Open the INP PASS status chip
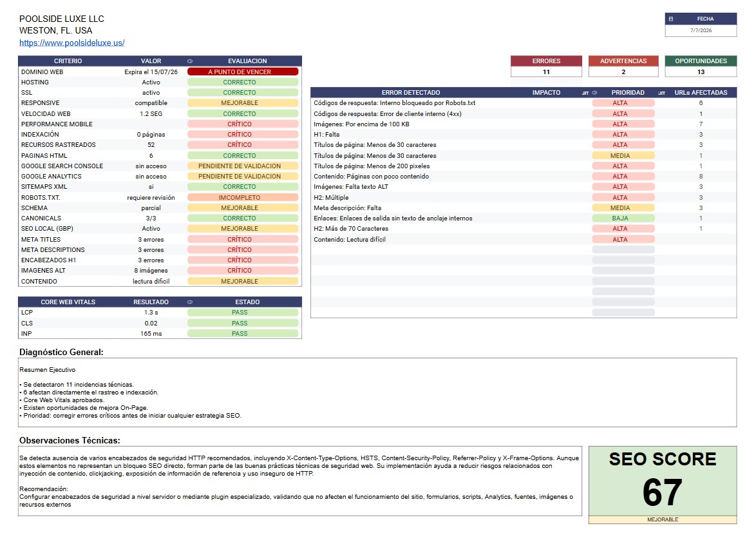 [243, 334]
